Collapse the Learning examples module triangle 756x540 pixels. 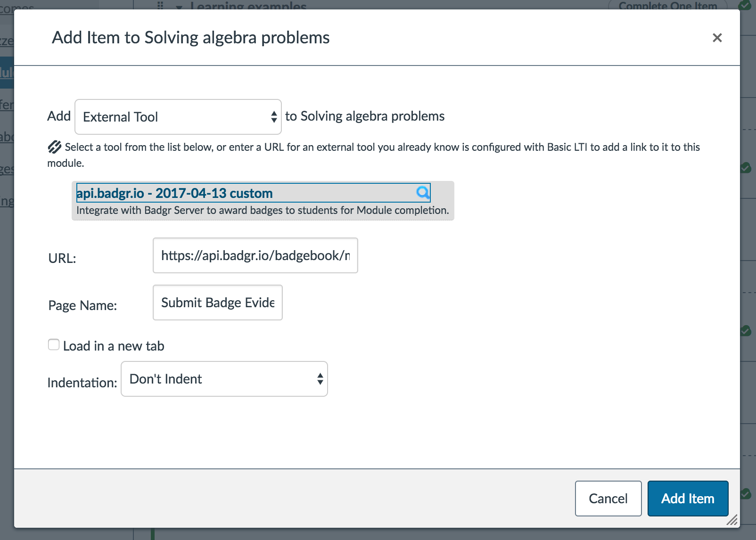pos(179,7)
